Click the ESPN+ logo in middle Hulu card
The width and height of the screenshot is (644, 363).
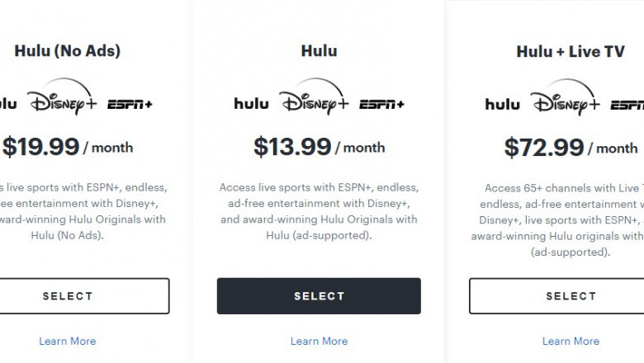(x=381, y=105)
